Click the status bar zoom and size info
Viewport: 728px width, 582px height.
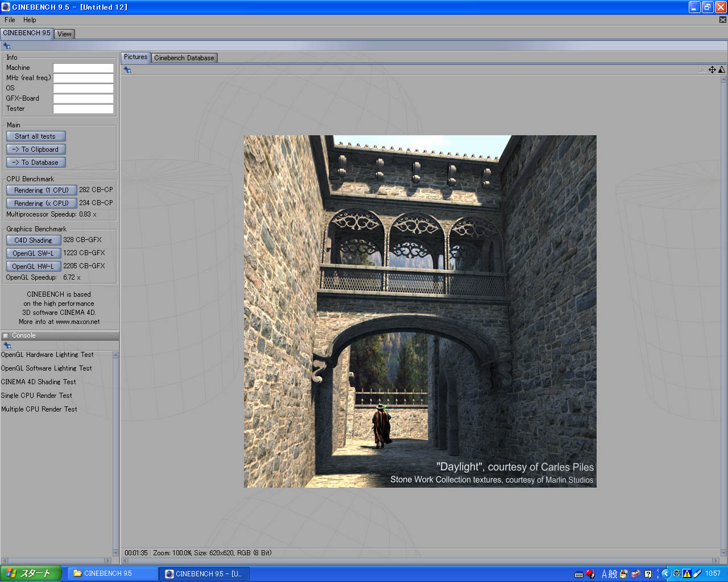(212, 553)
